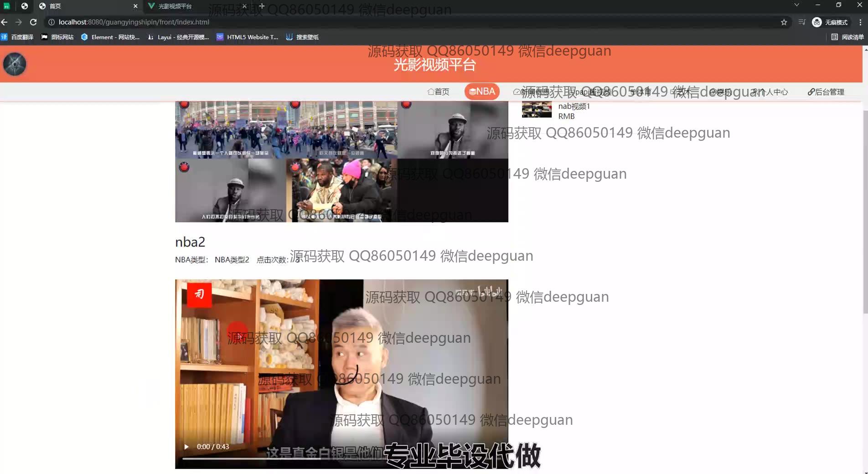The height and width of the screenshot is (474, 868).
Task: Open the tab search dropdown arrow
Action: coord(796,5)
